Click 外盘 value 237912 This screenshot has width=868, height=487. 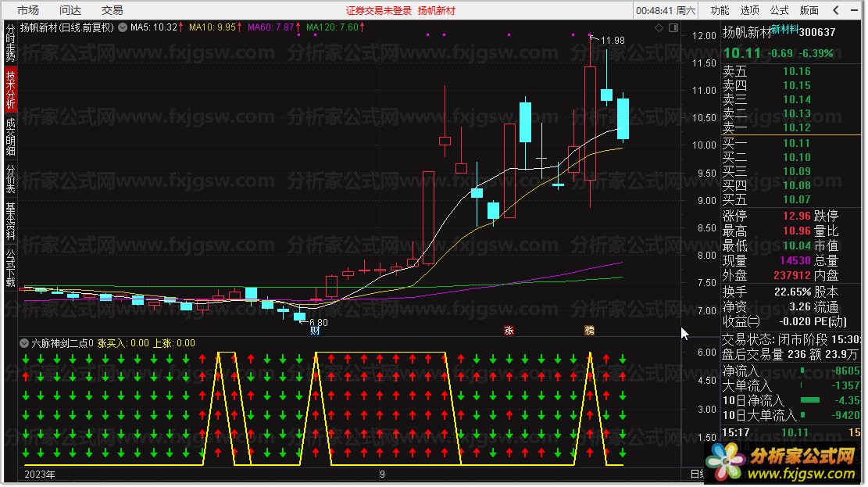[792, 276]
